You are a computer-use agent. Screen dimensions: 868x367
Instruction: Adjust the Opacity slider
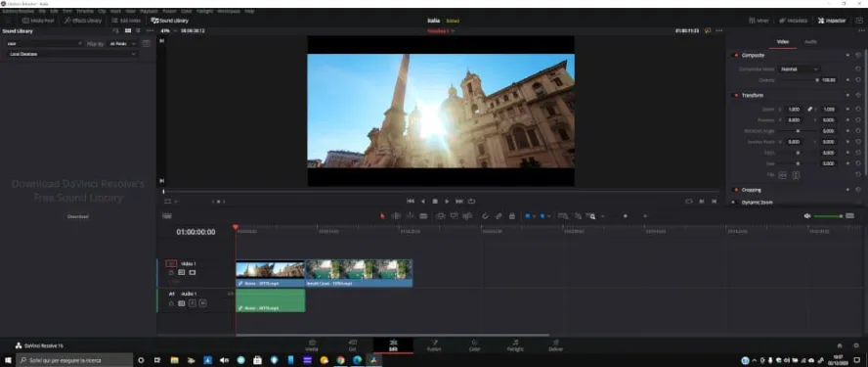798,80
